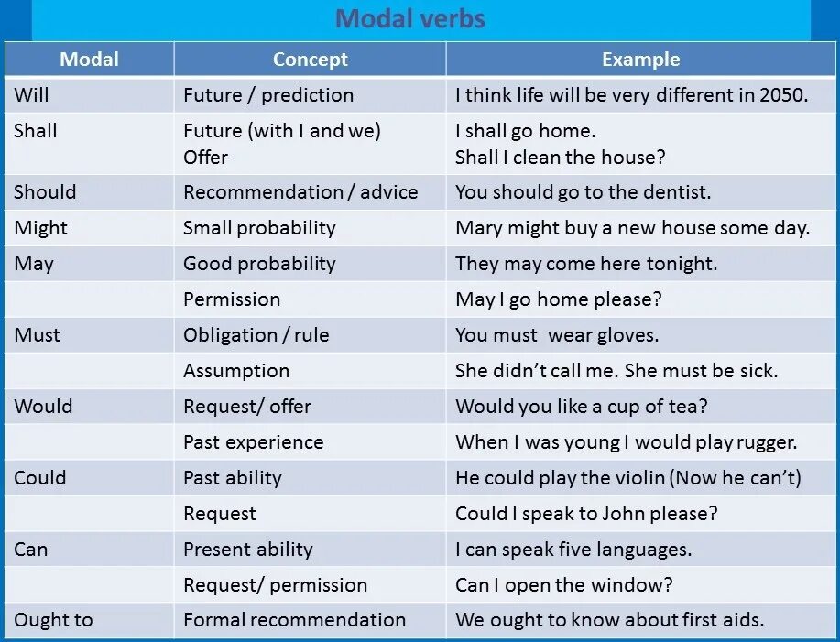Click "They may come here tonight." example
Viewport: 840px width, 642px height.
coord(586,264)
